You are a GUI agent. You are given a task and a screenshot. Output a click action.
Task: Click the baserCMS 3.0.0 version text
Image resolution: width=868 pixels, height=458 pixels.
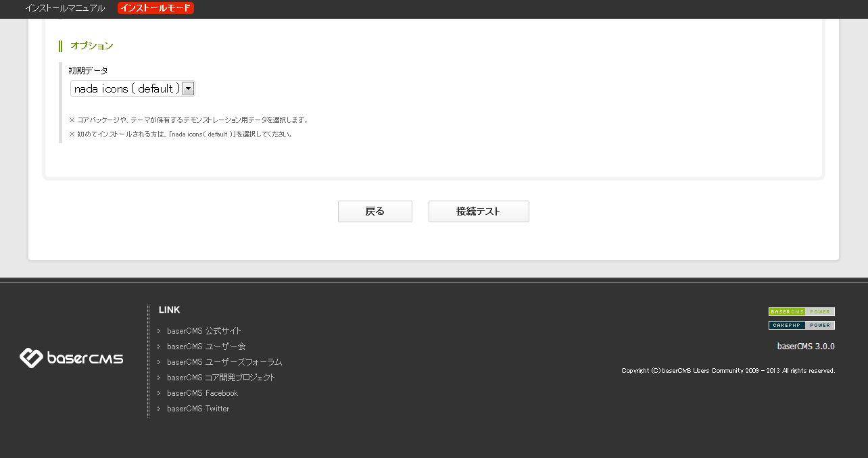click(805, 346)
